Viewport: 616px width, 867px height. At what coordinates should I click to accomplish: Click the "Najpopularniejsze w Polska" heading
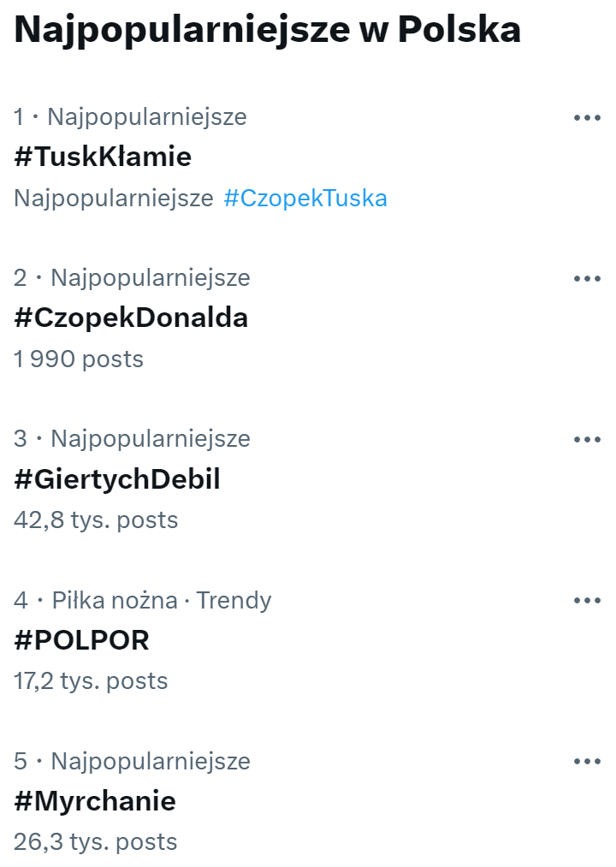point(268,30)
